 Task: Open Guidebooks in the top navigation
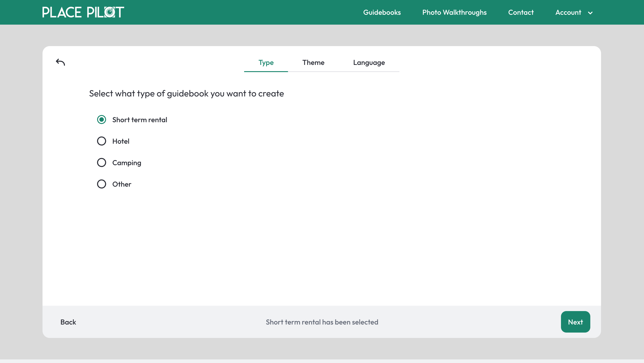click(382, 12)
